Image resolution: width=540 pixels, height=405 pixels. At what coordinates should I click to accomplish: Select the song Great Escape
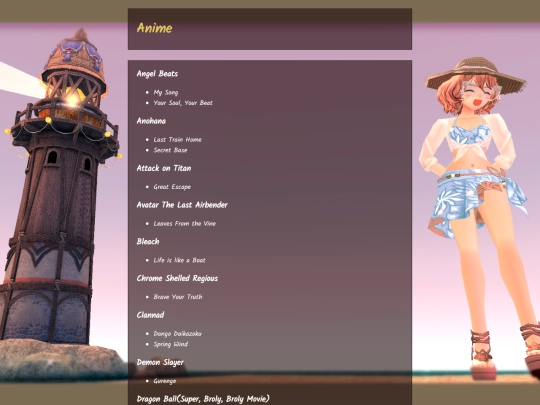click(172, 187)
